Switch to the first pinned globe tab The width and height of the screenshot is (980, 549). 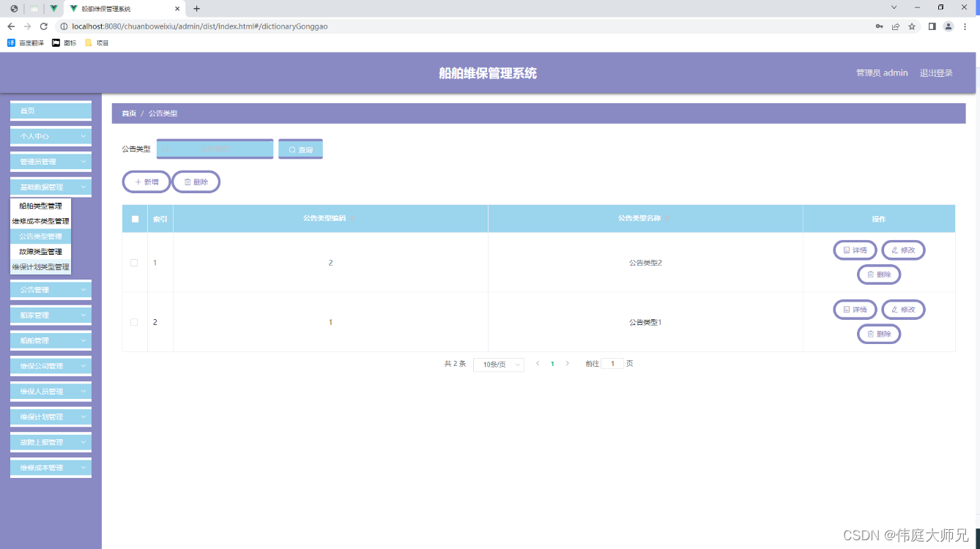14,9
